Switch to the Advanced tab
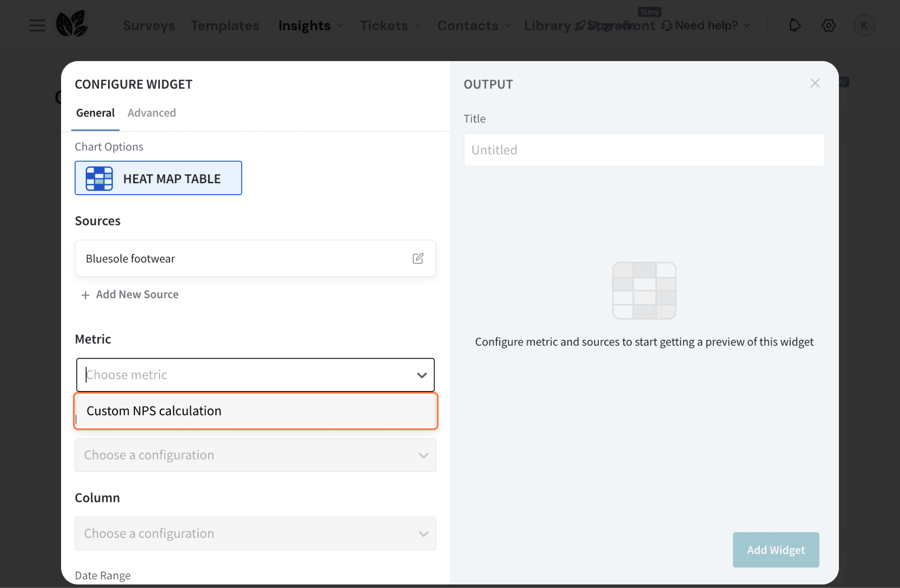900x588 pixels. coord(152,113)
